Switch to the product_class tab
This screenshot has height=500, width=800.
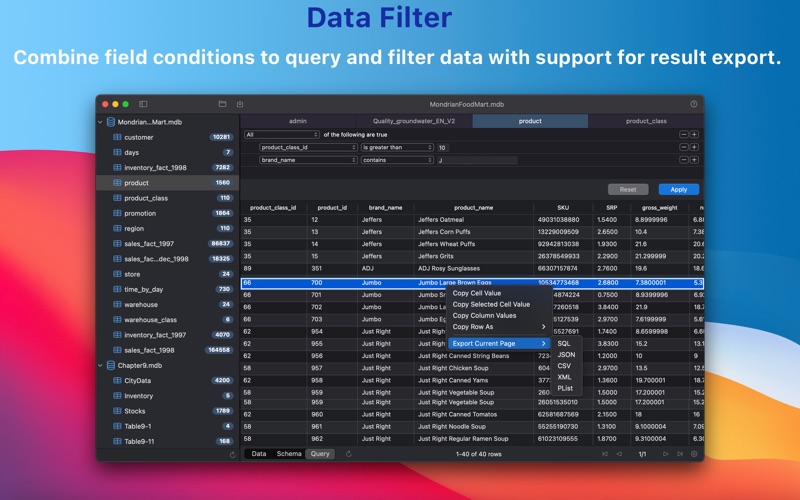pyautogui.click(x=646, y=121)
